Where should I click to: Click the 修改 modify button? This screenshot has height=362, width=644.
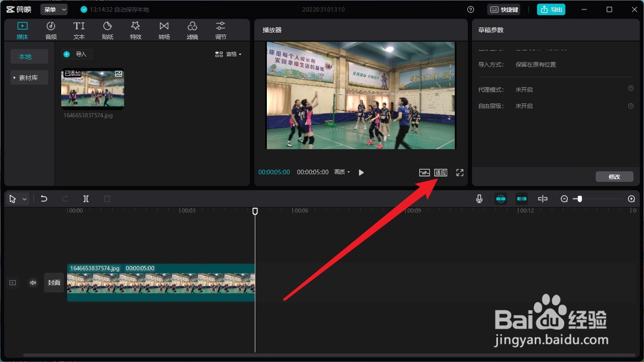(614, 176)
